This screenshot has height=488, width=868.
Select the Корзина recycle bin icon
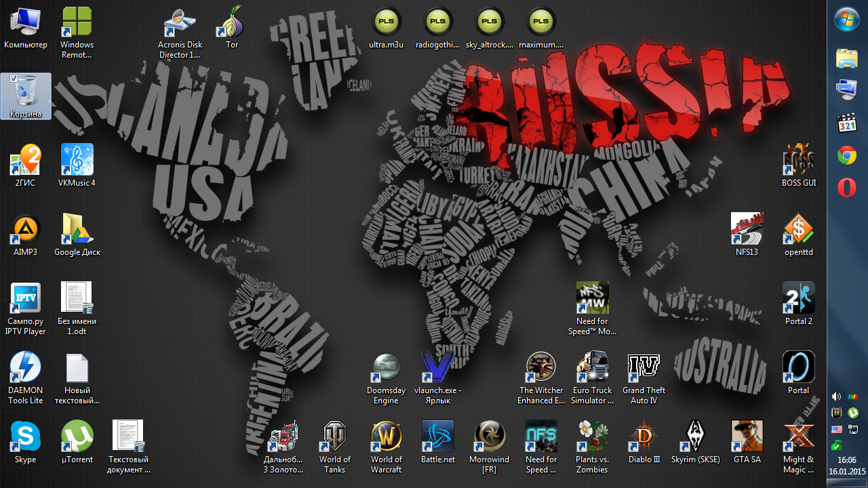[26, 96]
